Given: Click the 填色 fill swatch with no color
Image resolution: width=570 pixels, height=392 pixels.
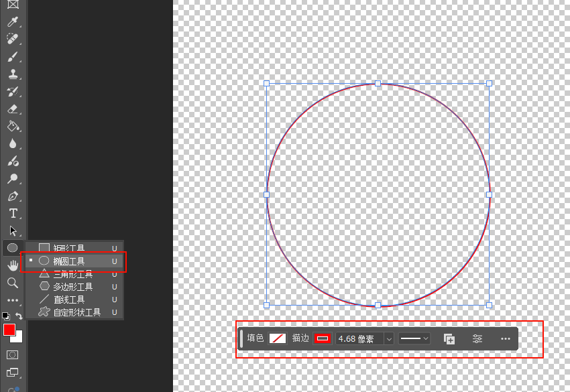Looking at the screenshot, I should coord(278,339).
